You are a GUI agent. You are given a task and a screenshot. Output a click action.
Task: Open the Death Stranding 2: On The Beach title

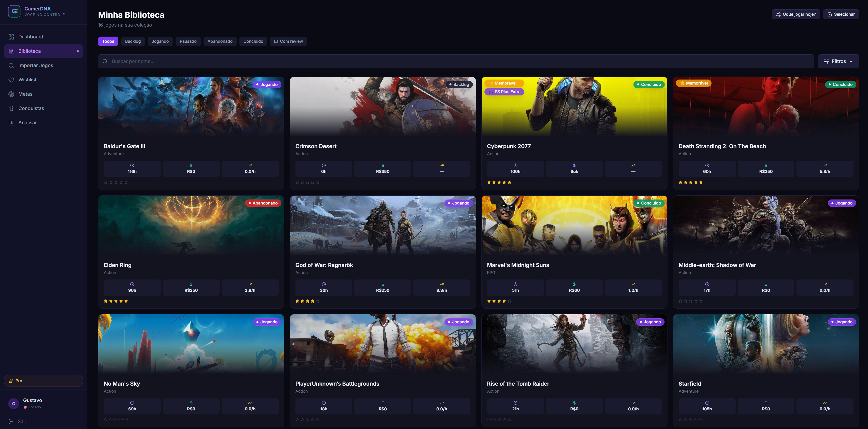tap(722, 146)
